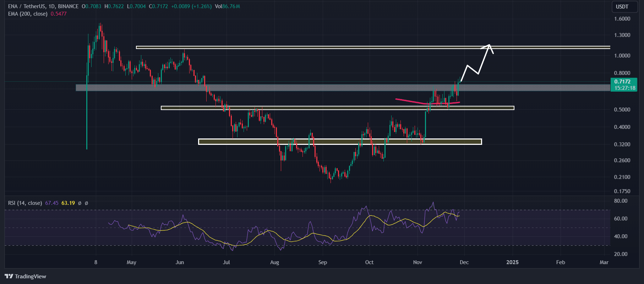Viewport: 644px width, 284px height.
Task: Select the EMA (200, close) indicator label
Action: click(x=28, y=14)
